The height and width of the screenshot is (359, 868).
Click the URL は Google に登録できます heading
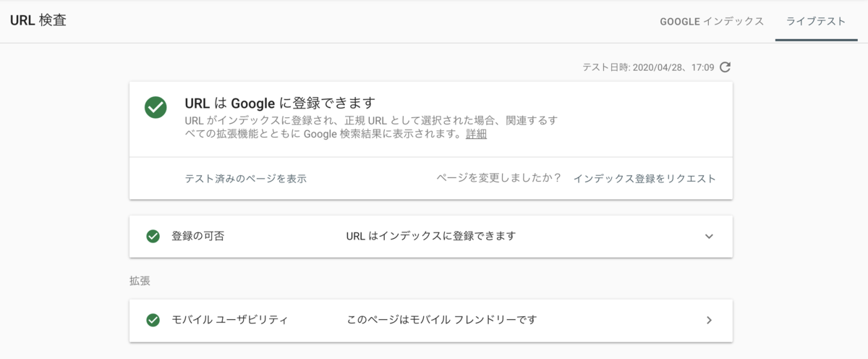[x=281, y=103]
